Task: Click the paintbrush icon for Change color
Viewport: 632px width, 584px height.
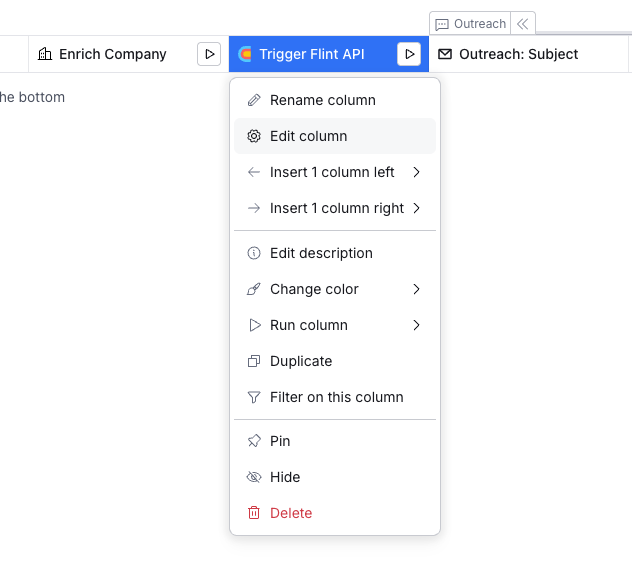Action: pyautogui.click(x=254, y=289)
